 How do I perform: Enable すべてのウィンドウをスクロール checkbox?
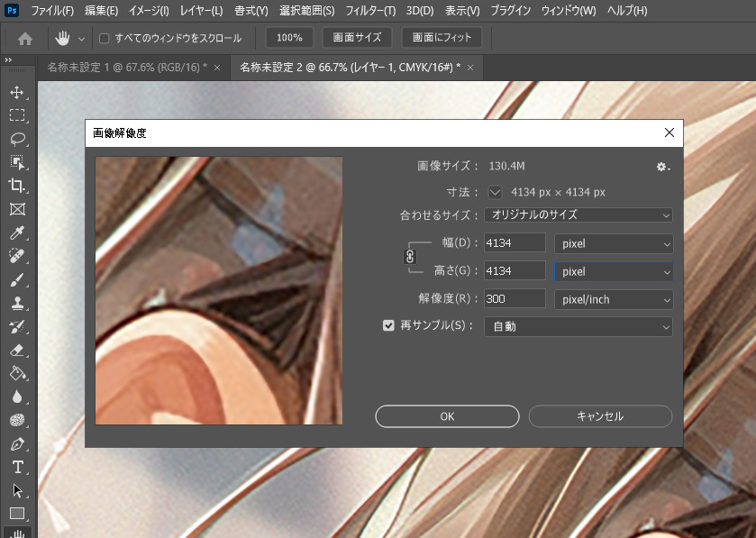point(105,38)
